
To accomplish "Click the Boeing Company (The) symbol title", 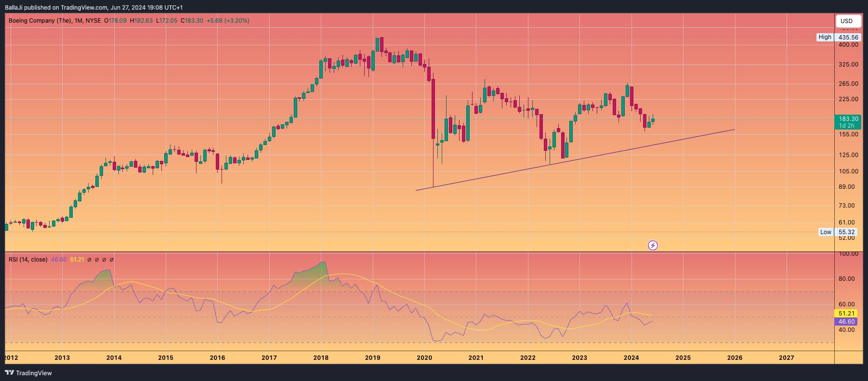I will 40,21.
